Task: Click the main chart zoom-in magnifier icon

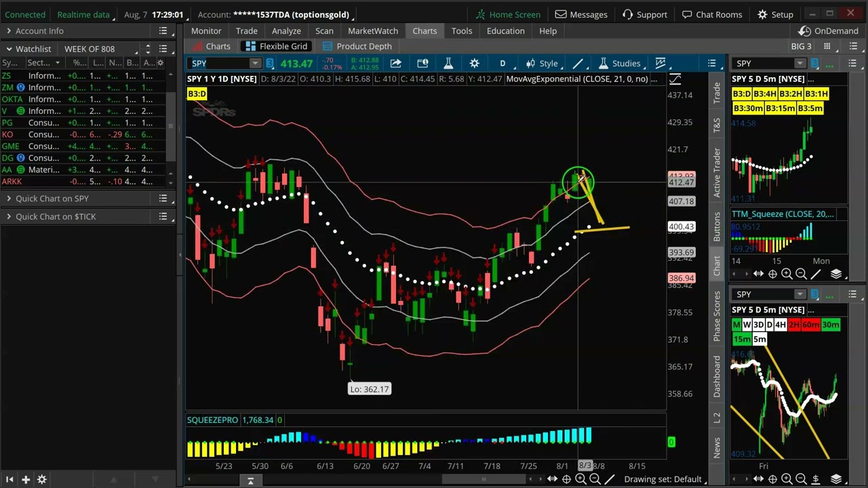Action: pos(580,479)
